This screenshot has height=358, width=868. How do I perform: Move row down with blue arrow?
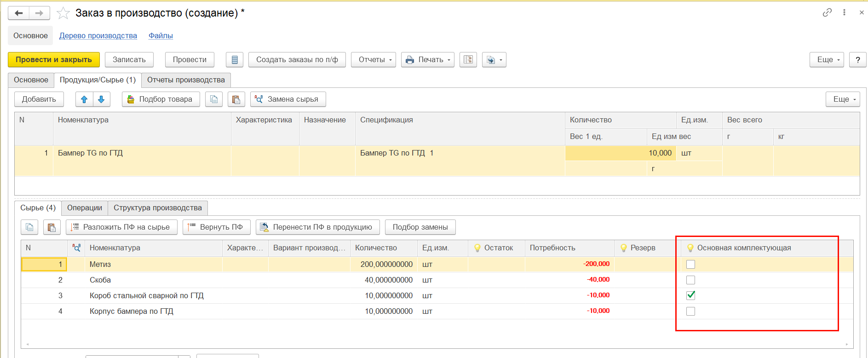tap(101, 99)
